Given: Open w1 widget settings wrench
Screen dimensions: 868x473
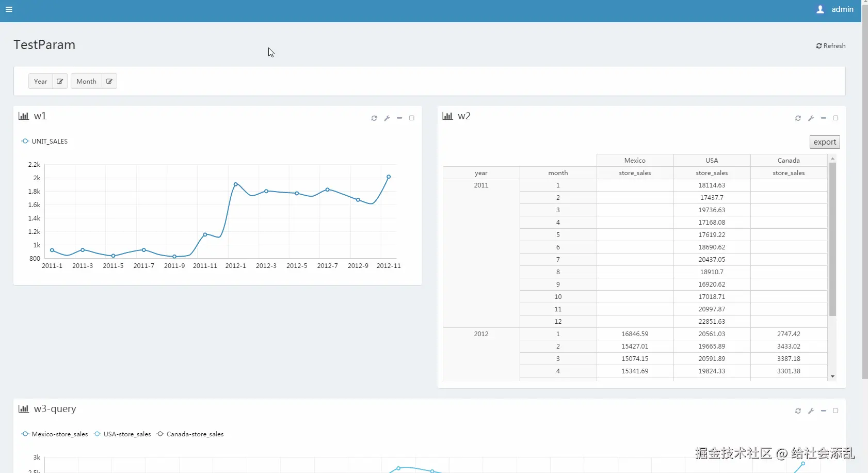Looking at the screenshot, I should click(x=387, y=118).
